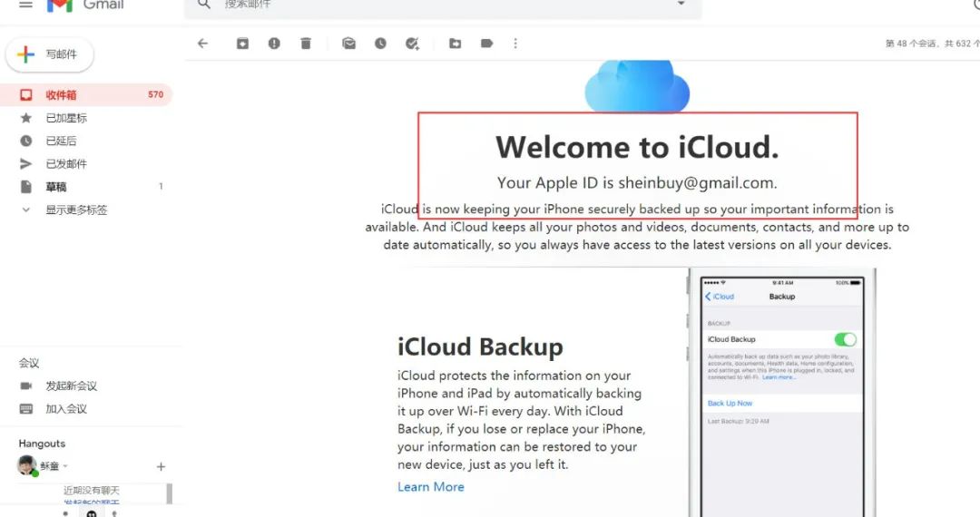The width and height of the screenshot is (980, 517).
Task: Open the main menu hamburger icon
Action: coord(25,5)
